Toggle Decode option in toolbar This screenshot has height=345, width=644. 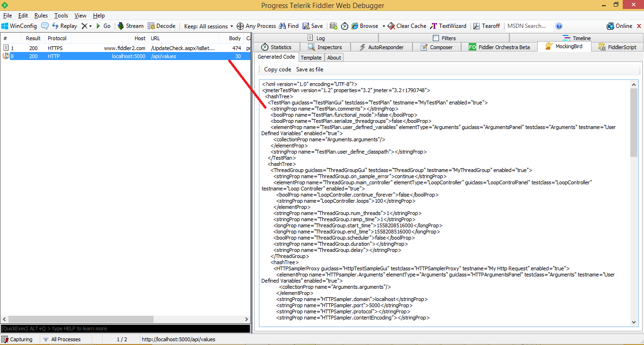click(162, 26)
